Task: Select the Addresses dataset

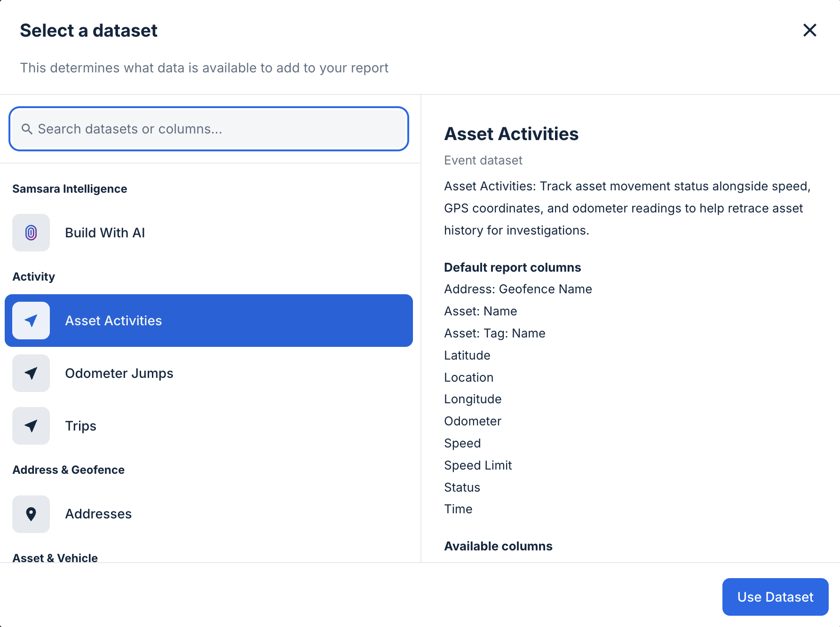Action: [98, 514]
